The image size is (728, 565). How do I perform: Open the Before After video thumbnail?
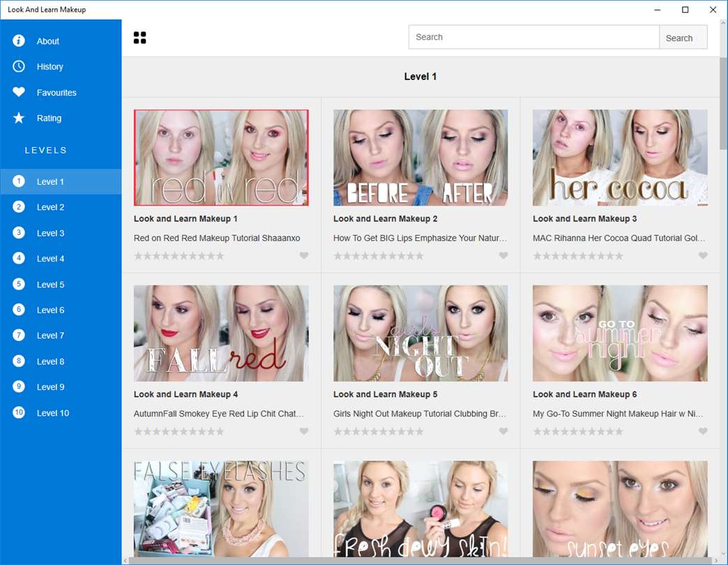420,158
